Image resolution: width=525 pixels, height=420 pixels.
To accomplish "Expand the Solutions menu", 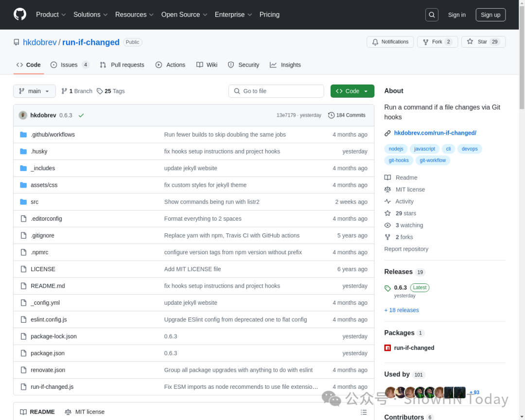I will [x=90, y=15].
